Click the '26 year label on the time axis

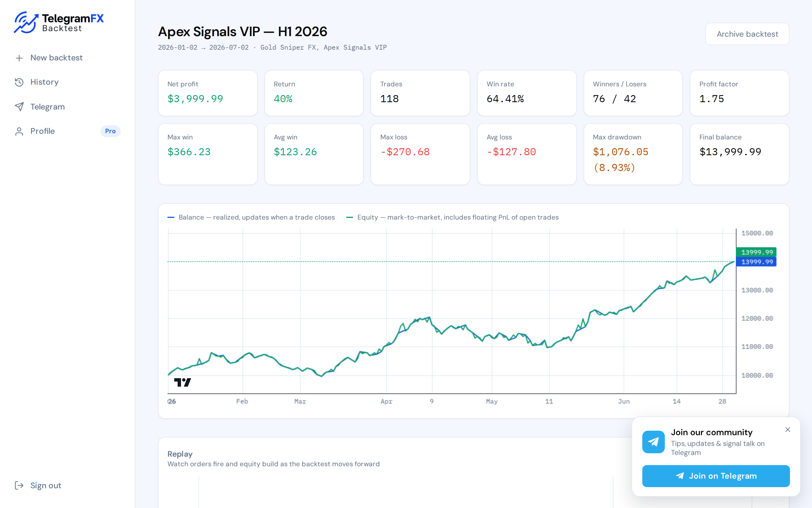tap(172, 401)
